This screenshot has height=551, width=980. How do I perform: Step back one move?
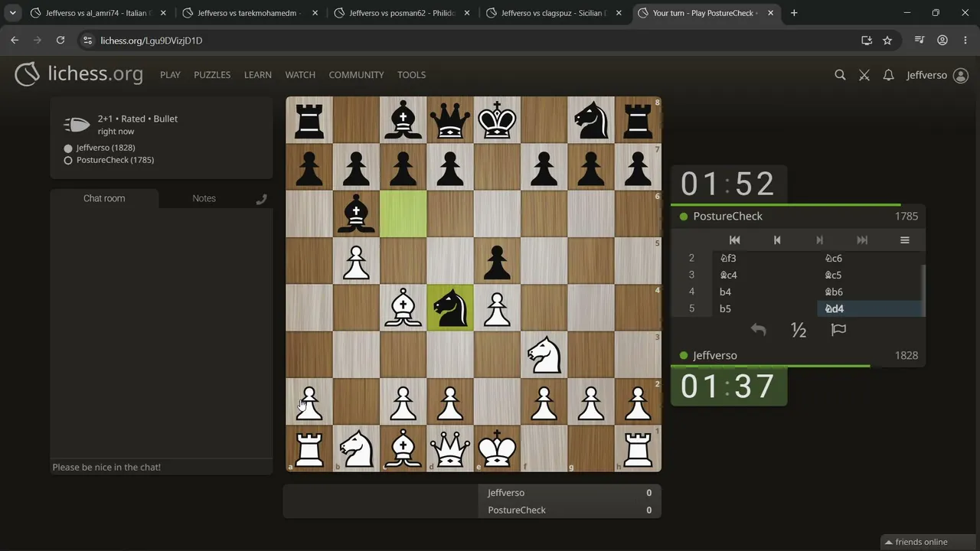coord(777,240)
